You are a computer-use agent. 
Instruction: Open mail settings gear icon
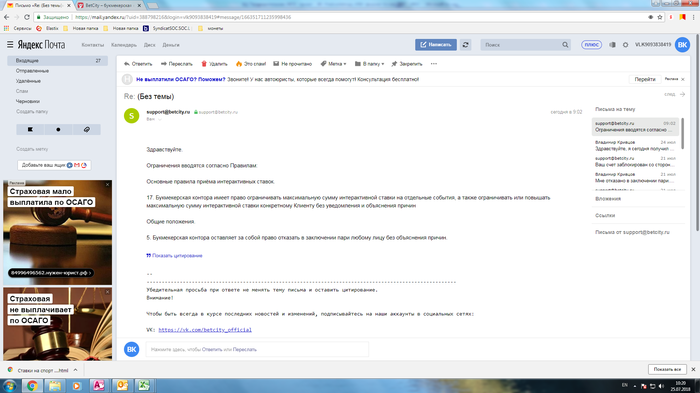(625, 45)
